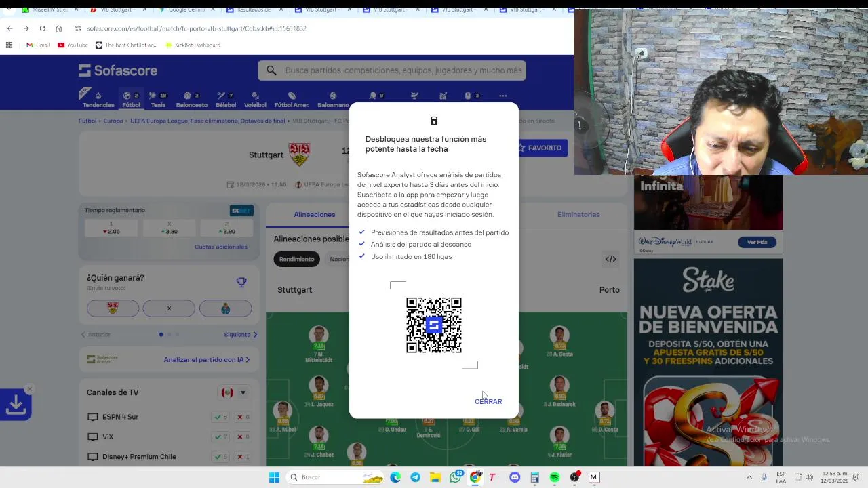Dismiss the download widget with its X

click(x=29, y=389)
